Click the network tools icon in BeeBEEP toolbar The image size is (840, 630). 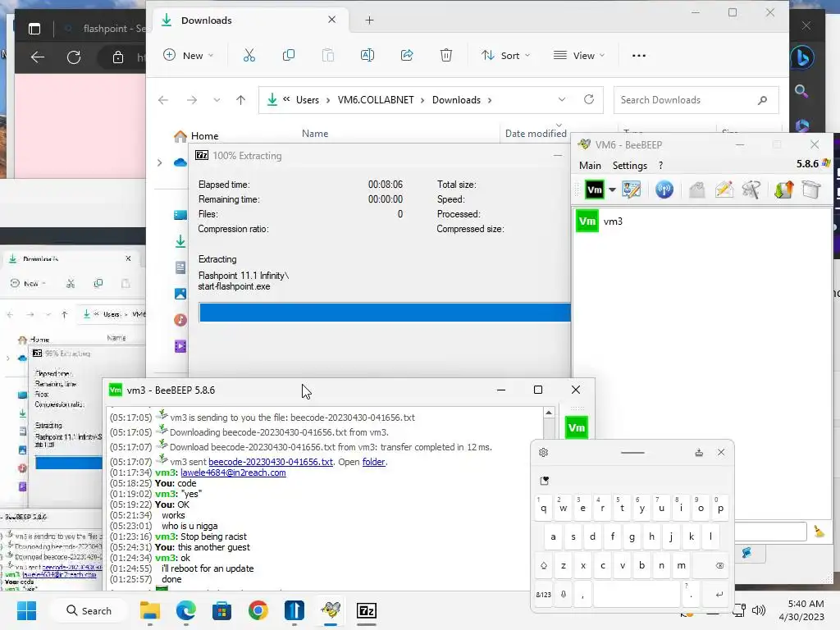pos(751,189)
